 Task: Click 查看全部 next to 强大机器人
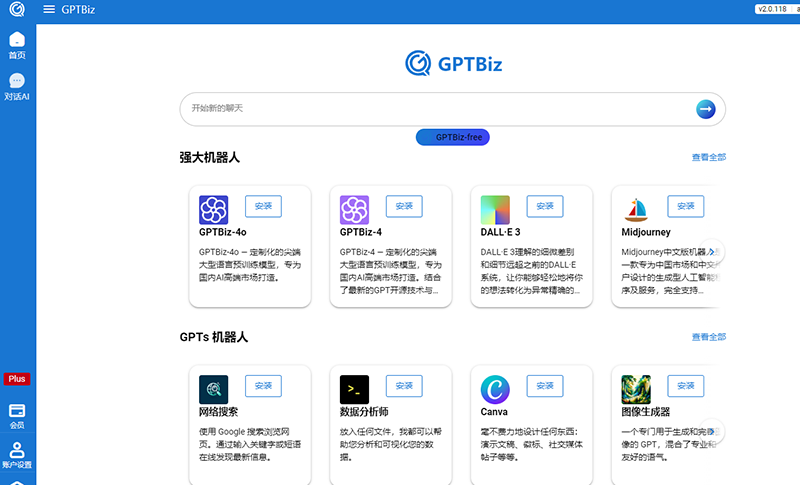click(709, 157)
